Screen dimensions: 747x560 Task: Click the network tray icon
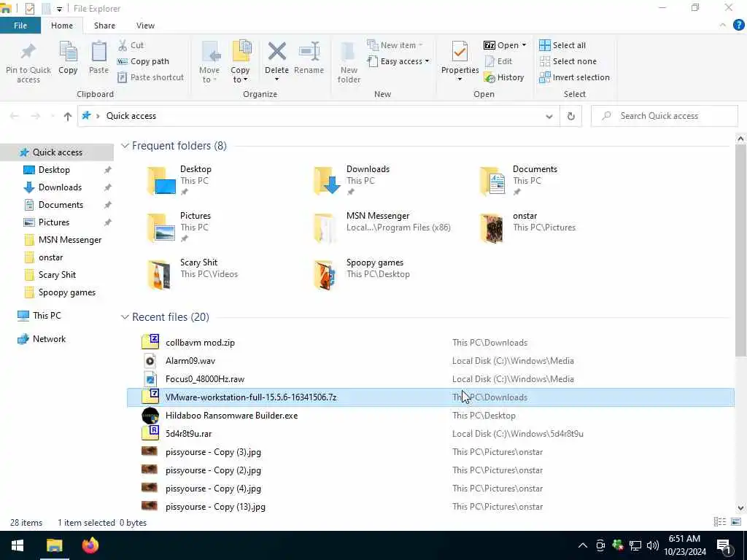(x=635, y=545)
